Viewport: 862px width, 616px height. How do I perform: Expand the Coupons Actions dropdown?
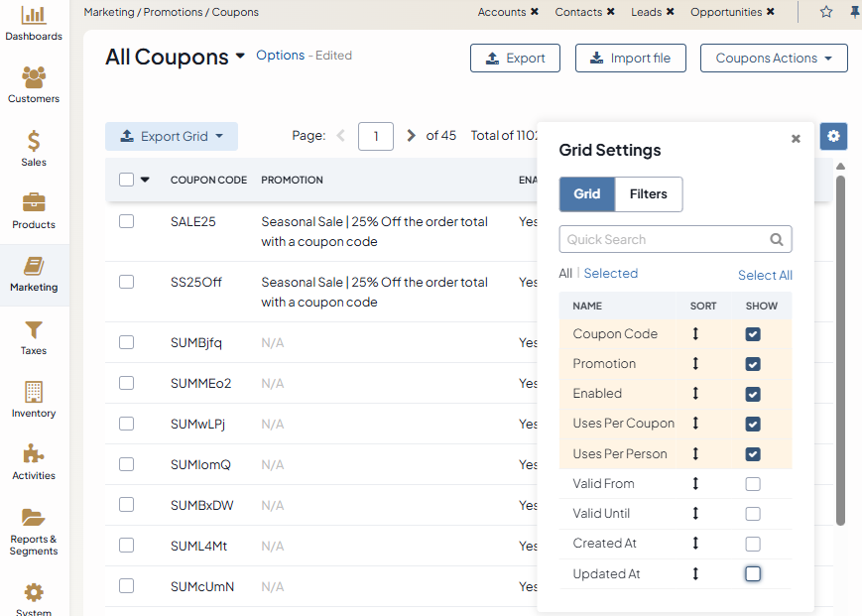(774, 59)
